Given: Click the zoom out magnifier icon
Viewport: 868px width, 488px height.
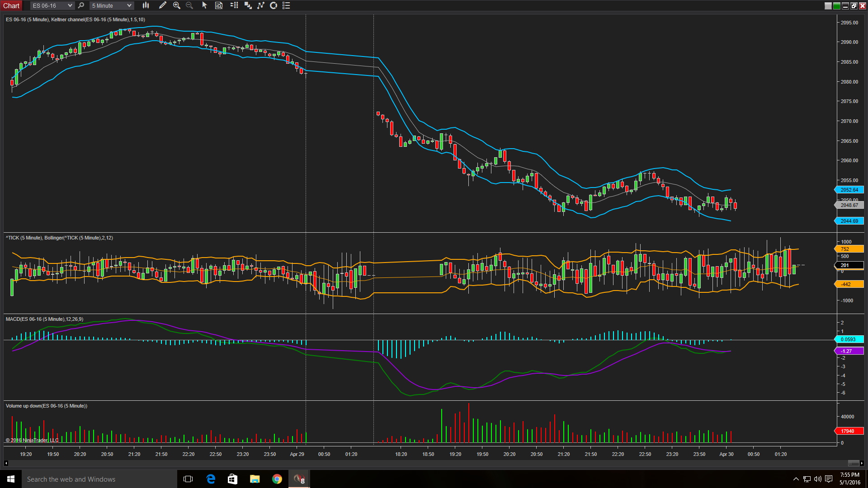Looking at the screenshot, I should click(189, 5).
